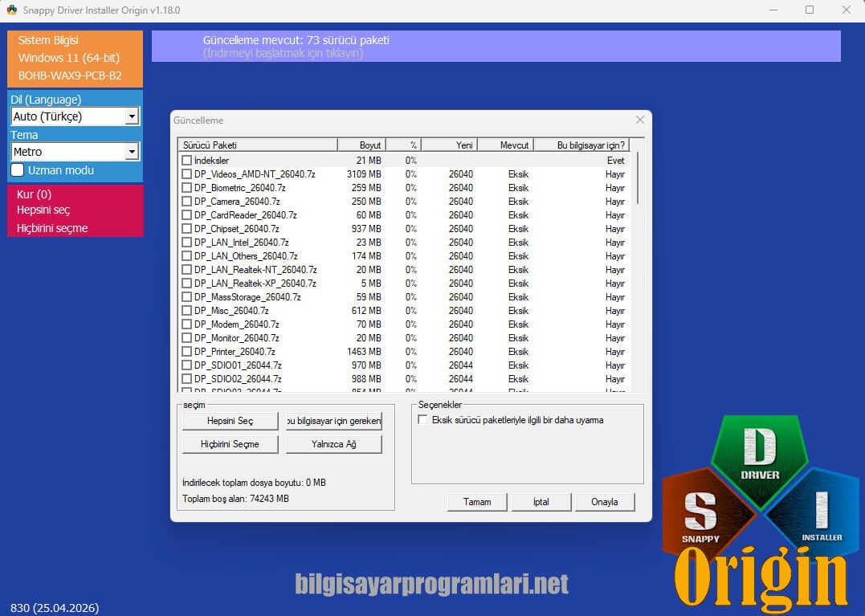This screenshot has width=865, height=616.
Task: Tick the İndeksler checkbox
Action: click(186, 161)
